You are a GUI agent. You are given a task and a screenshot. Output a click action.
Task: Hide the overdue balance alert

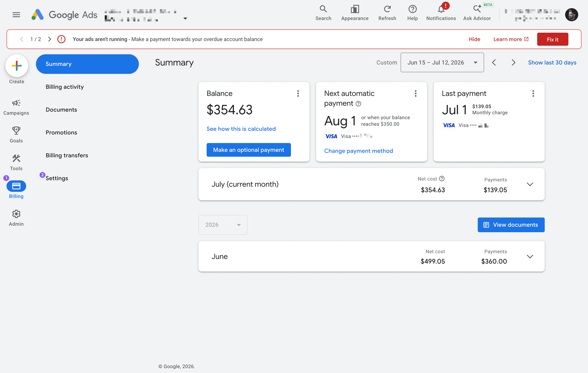pyautogui.click(x=474, y=39)
